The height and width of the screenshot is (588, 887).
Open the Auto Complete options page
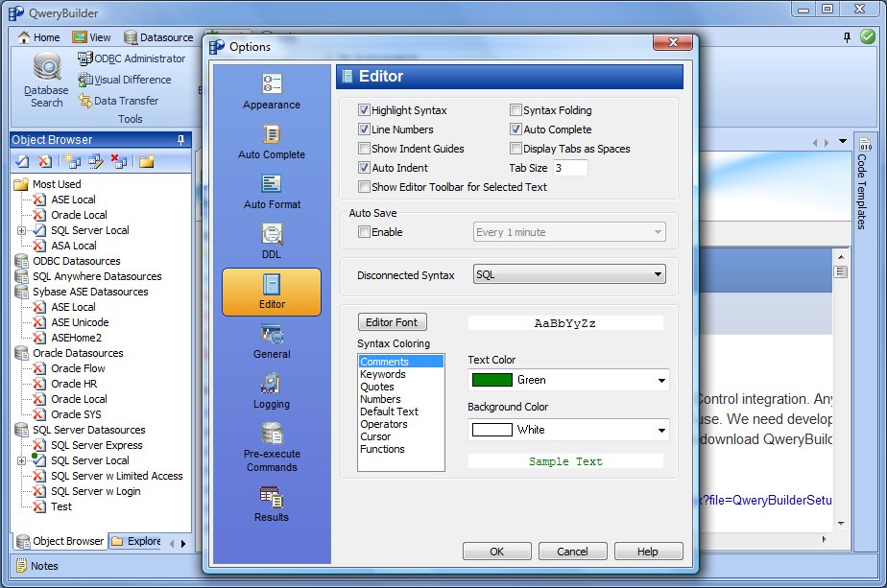[272, 142]
